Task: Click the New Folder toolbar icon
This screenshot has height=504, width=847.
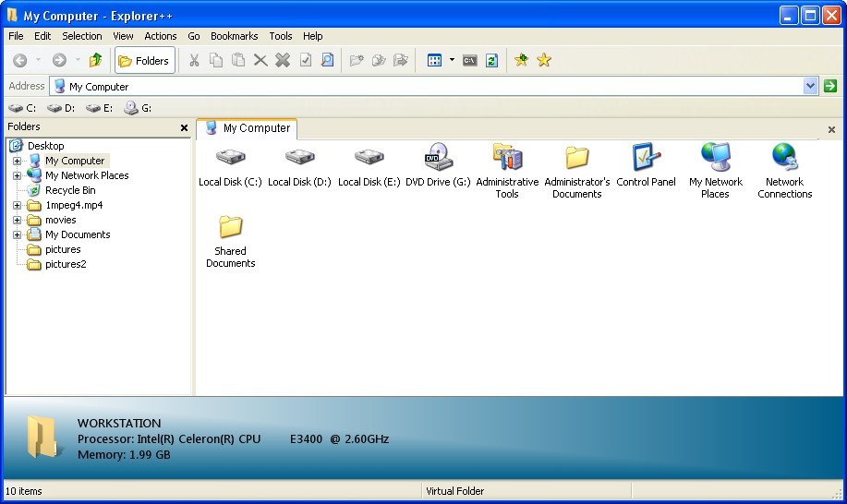Action: (357, 60)
